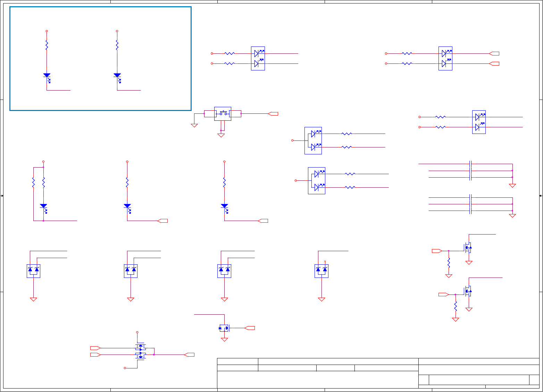Viewport: 543px width, 392px height.
Task: Click the ground symbol of the upper capacitor bank
Action: pos(512,186)
